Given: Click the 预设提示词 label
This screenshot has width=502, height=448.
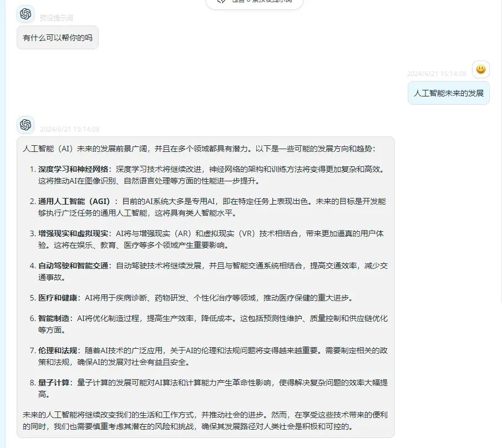Looking at the screenshot, I should tap(57, 18).
